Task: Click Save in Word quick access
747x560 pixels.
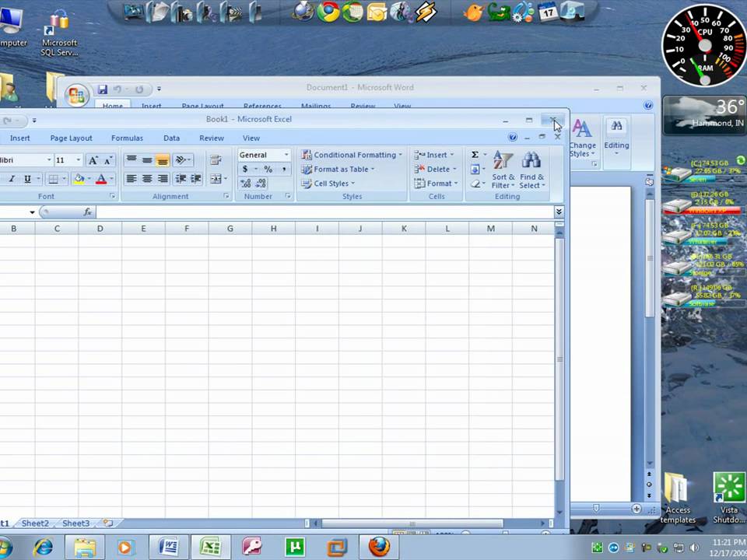Action: click(x=103, y=89)
